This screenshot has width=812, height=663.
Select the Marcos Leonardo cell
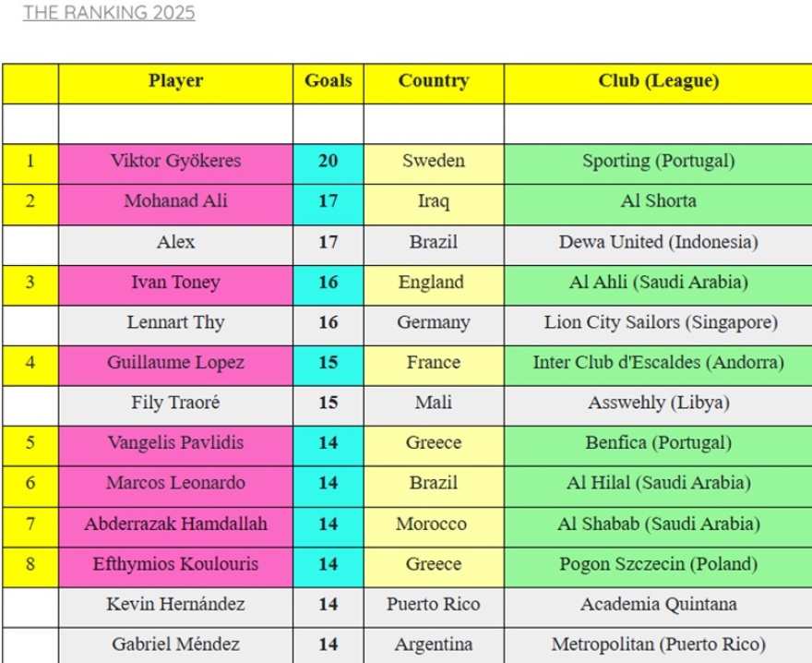pyautogui.click(x=175, y=483)
